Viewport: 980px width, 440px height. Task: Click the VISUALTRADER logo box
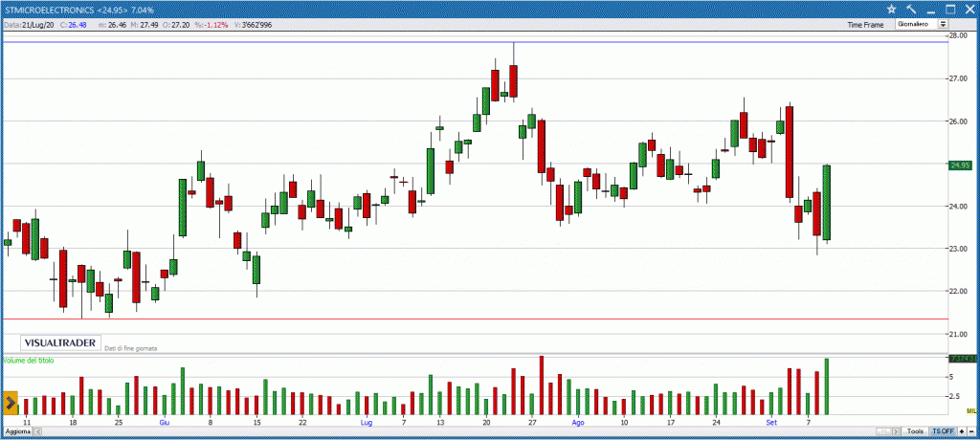point(61,342)
